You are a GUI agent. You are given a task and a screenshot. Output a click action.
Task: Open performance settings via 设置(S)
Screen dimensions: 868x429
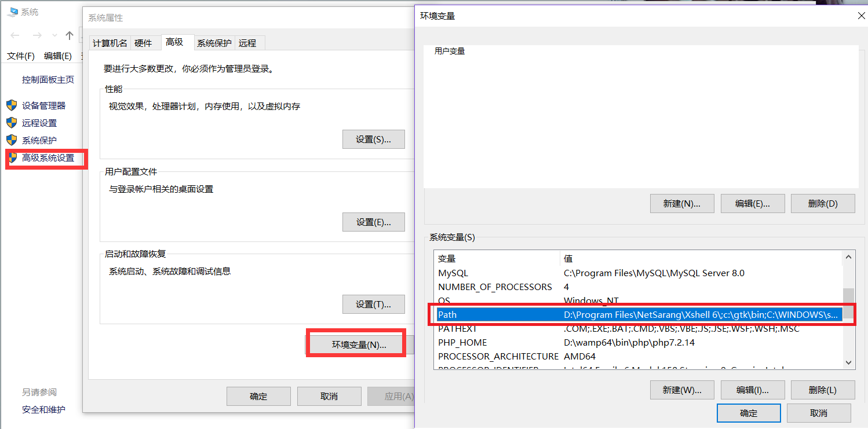tap(373, 139)
